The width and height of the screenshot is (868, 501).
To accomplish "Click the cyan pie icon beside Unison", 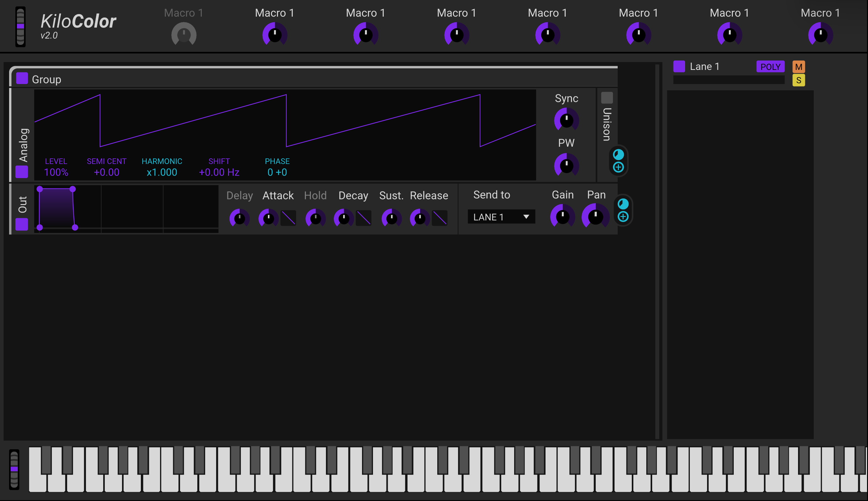I will (618, 155).
